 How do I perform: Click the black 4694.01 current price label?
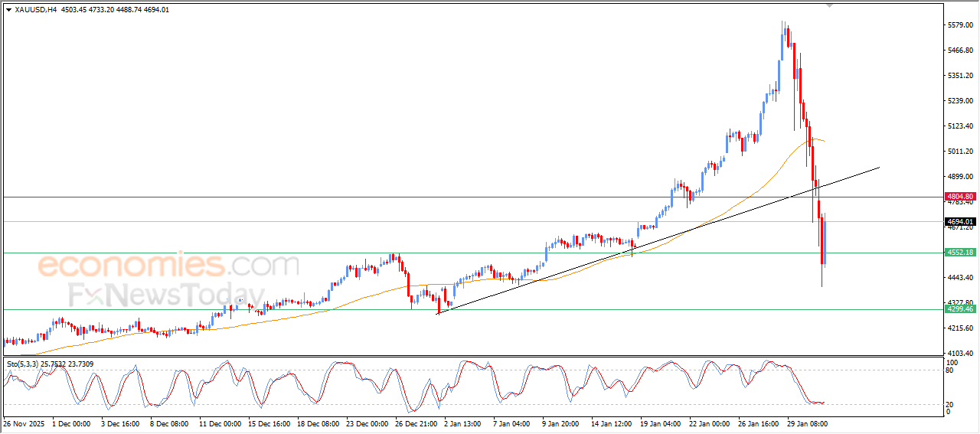pyautogui.click(x=959, y=222)
